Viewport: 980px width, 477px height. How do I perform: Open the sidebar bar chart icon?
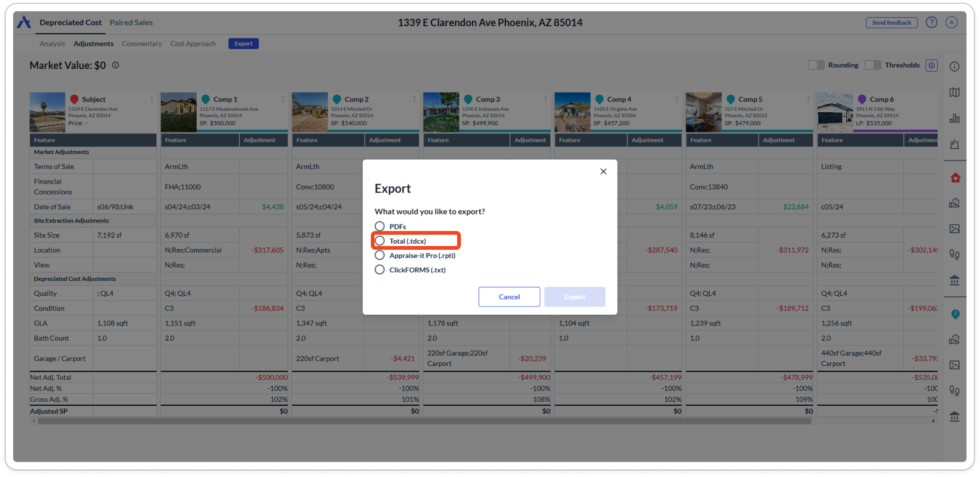click(x=954, y=118)
